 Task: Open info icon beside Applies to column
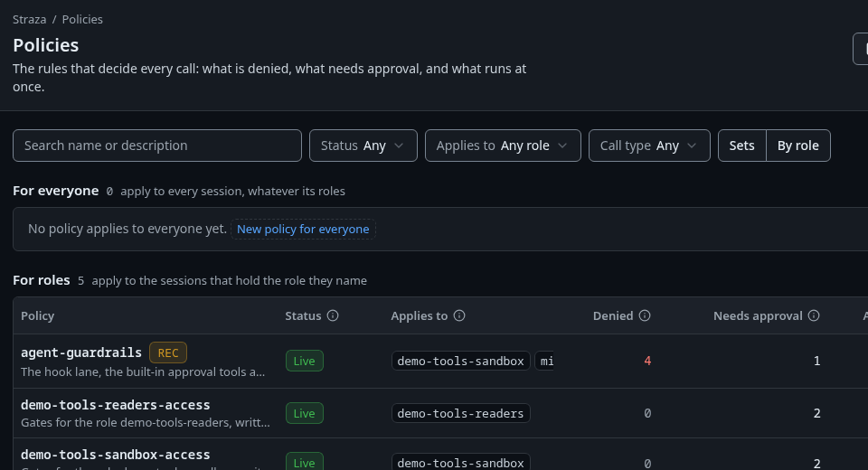tap(459, 315)
